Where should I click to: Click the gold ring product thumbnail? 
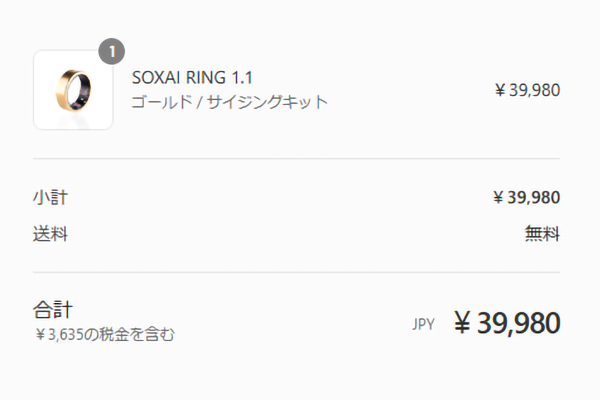coord(73,90)
